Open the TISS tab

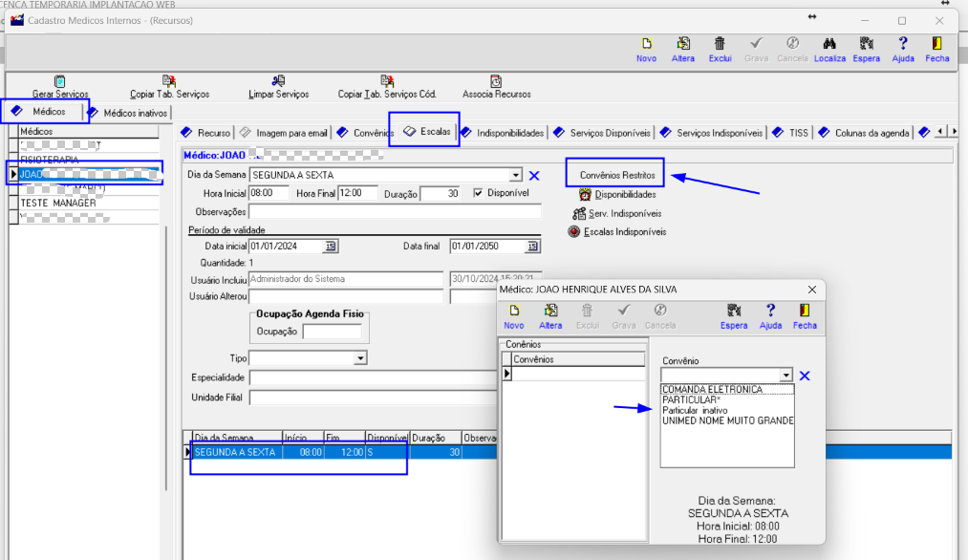[x=790, y=133]
